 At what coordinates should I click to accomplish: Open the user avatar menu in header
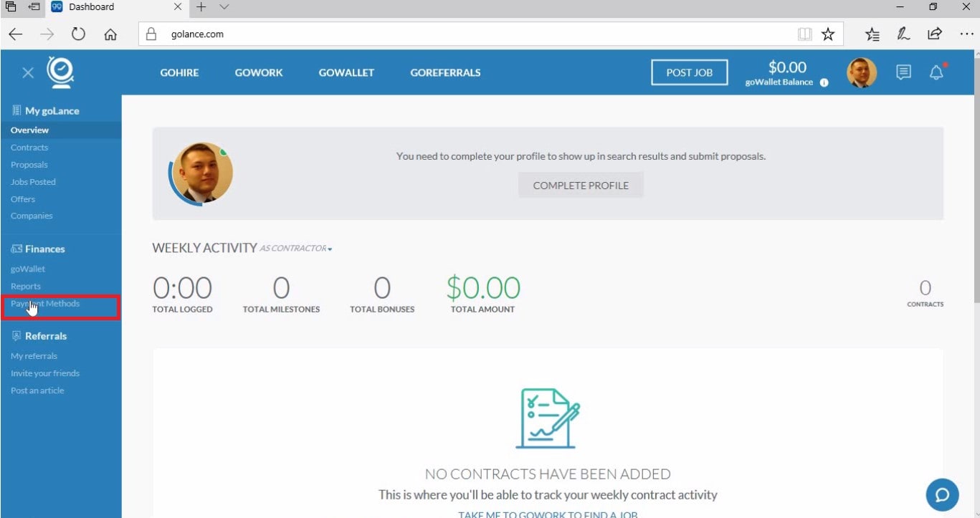tap(862, 72)
